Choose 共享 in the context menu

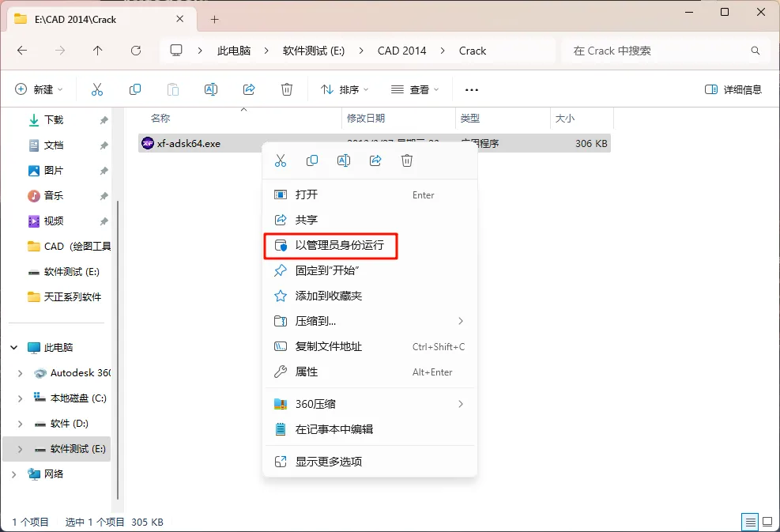370,220
